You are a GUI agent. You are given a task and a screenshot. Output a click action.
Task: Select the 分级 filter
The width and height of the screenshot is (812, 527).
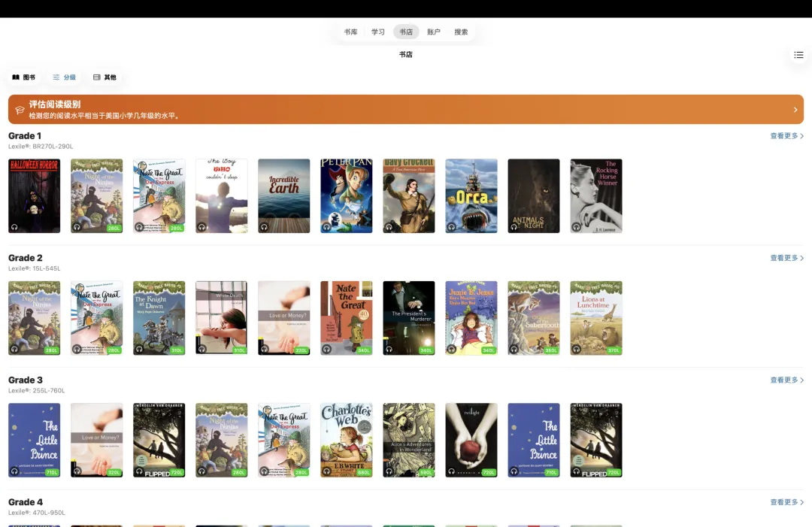[x=64, y=77]
